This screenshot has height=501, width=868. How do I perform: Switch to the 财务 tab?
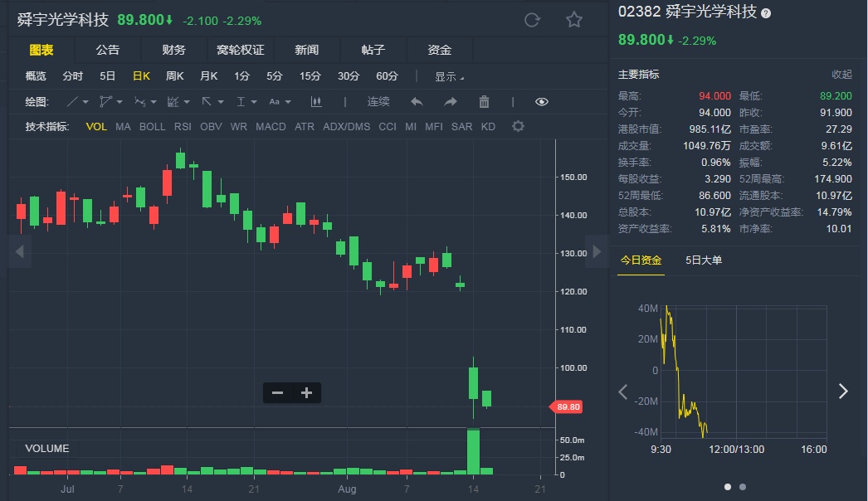point(173,50)
